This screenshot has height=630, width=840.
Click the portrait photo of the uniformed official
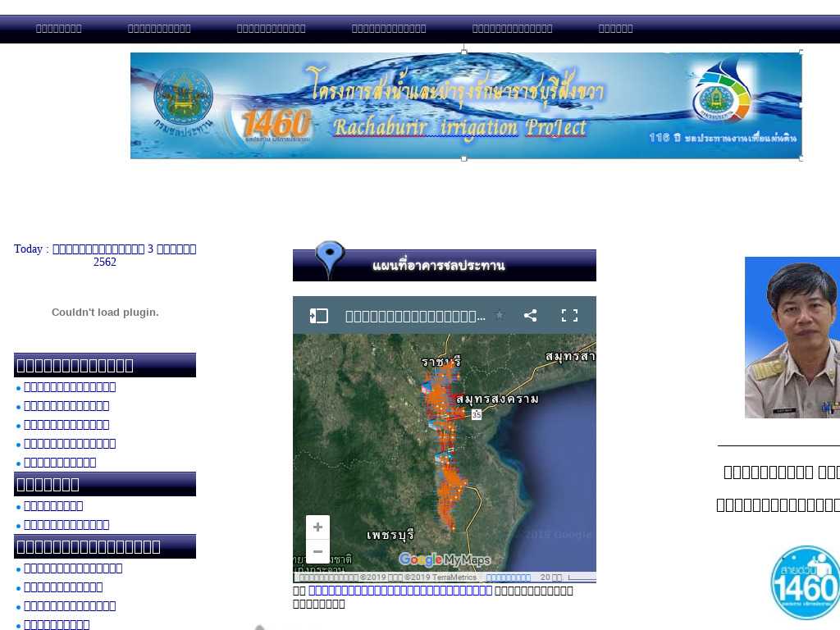(x=792, y=337)
